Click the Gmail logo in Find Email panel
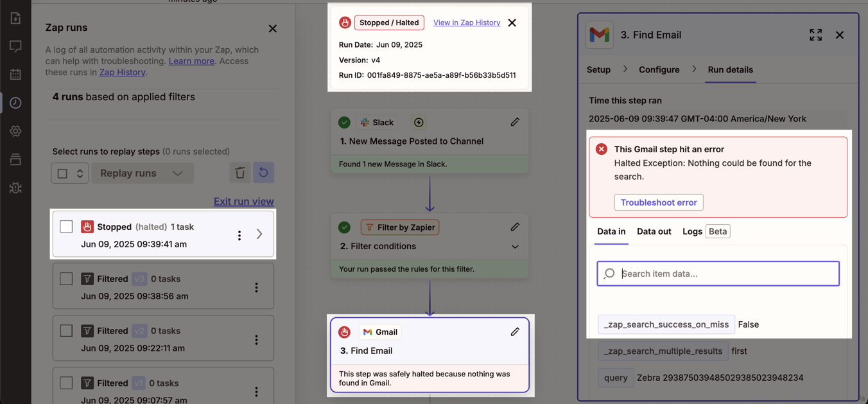 coord(600,35)
